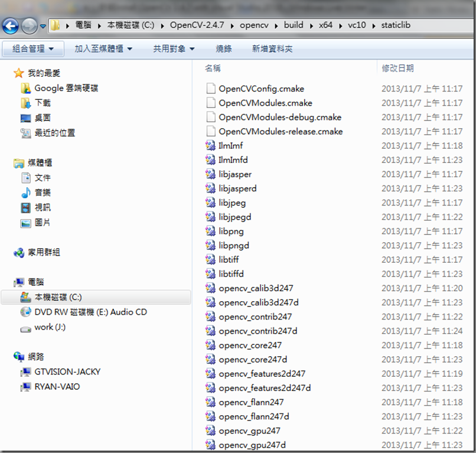Expand subfolder arrow before vc10 breadcrumb
The width and height of the screenshot is (476, 453).
pos(341,26)
